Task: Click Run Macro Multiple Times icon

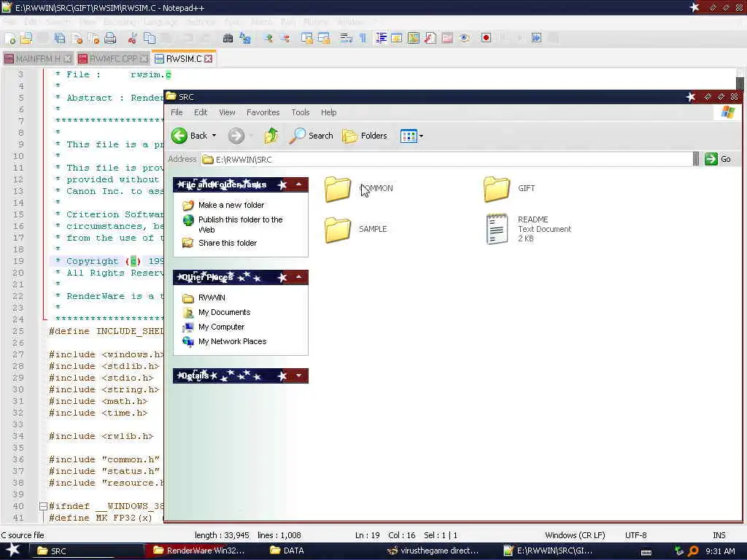Action: pyautogui.click(x=536, y=38)
